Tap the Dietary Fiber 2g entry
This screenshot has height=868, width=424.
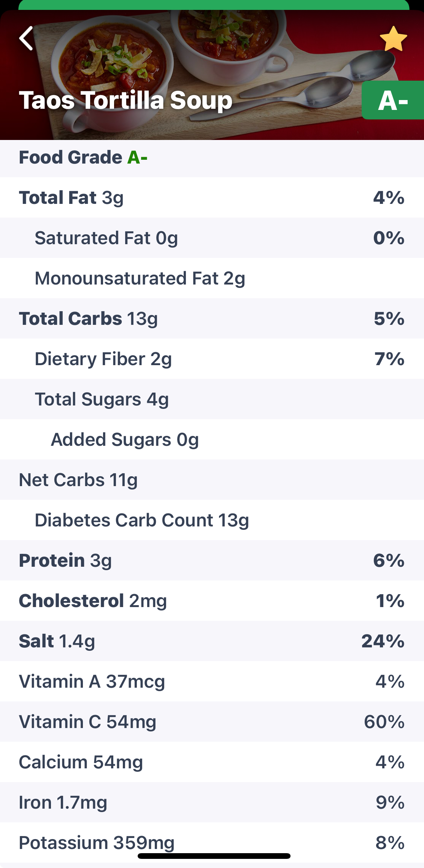103,359
